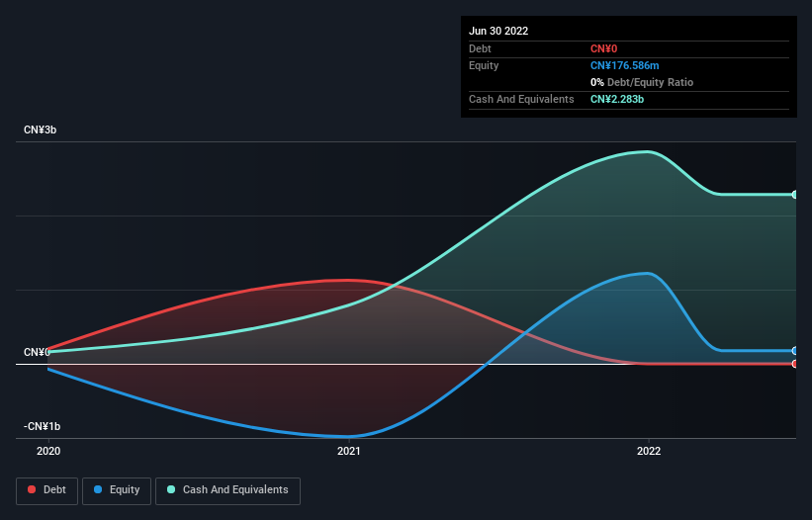Click the teal Cash legend dot
This screenshot has width=812, height=520.
click(x=171, y=489)
